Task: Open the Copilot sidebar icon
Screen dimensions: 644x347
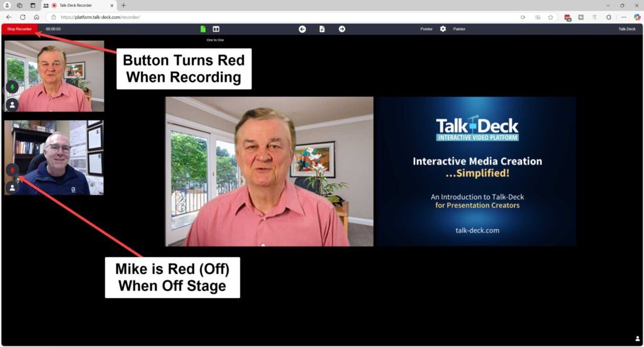Action: click(637, 17)
